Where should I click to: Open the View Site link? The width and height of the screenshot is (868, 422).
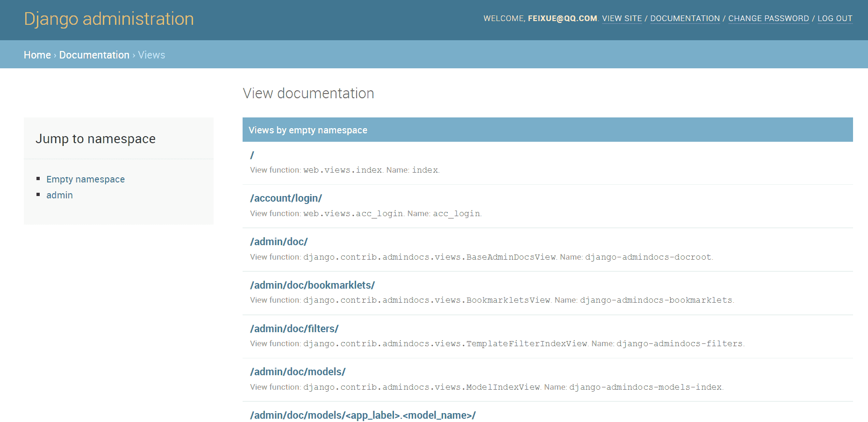[x=622, y=18]
